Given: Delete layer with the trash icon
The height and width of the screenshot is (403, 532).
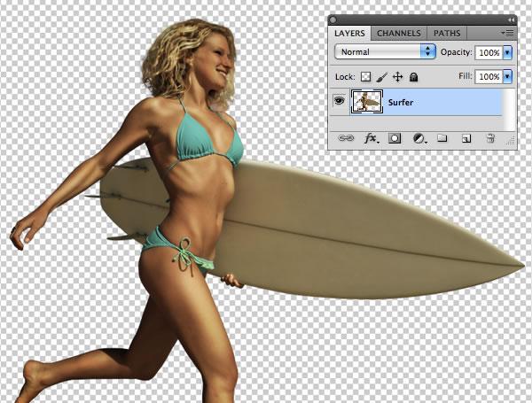Looking at the screenshot, I should (x=490, y=138).
